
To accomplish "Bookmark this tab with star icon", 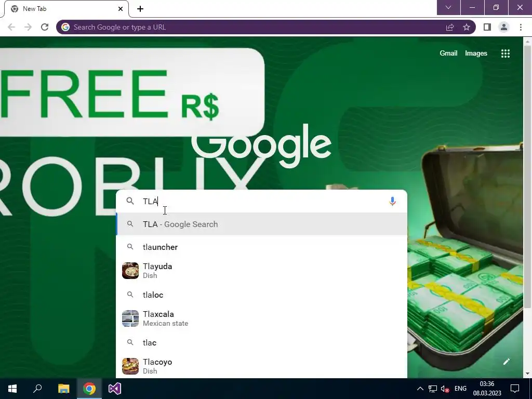I will click(x=467, y=27).
